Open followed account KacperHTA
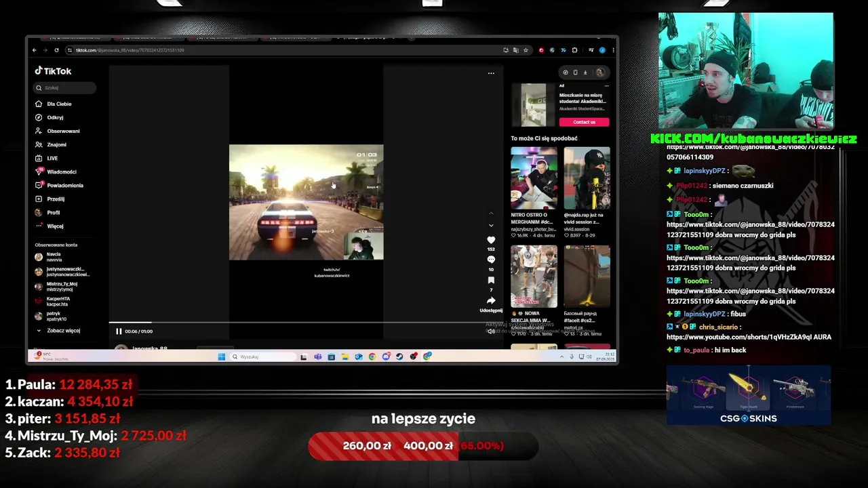The image size is (868, 488). tap(52, 302)
